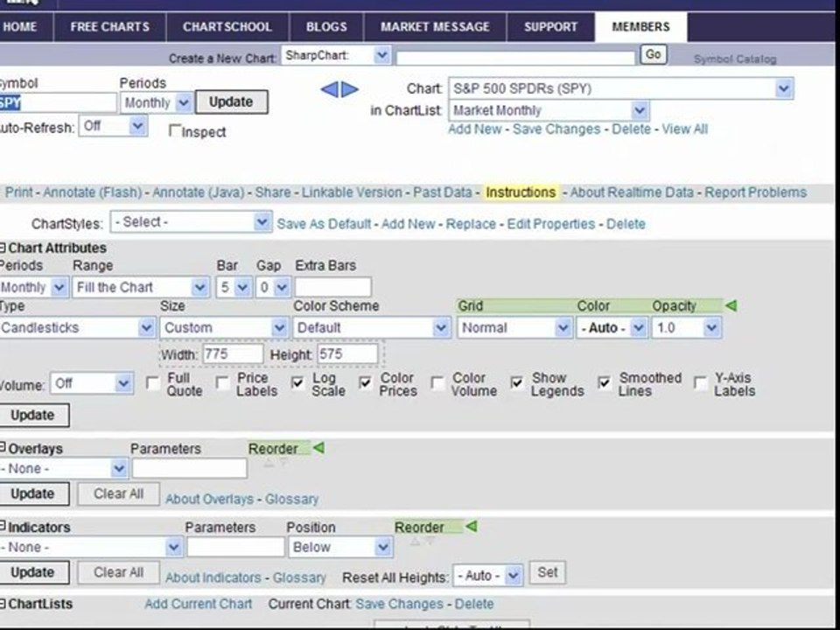Open the Range Fill the Chart dropdown
This screenshot has width=840, height=630.
141,287
